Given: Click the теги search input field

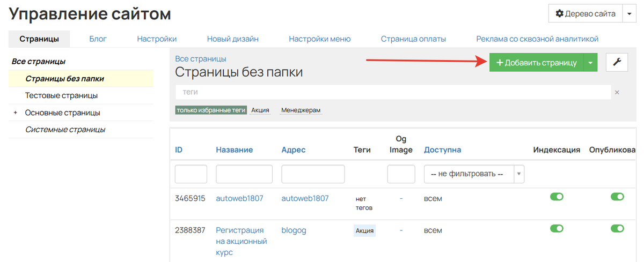Looking at the screenshot, I should (x=393, y=92).
